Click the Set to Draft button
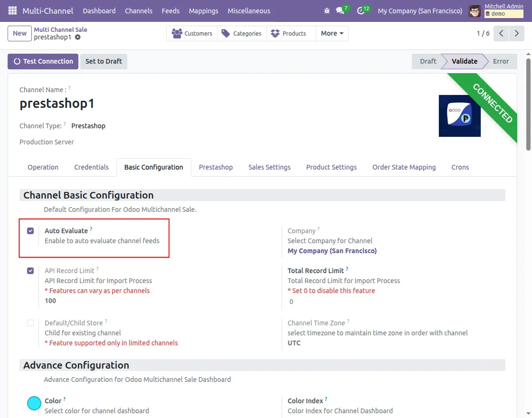The height and width of the screenshot is (418, 532). 104,61
